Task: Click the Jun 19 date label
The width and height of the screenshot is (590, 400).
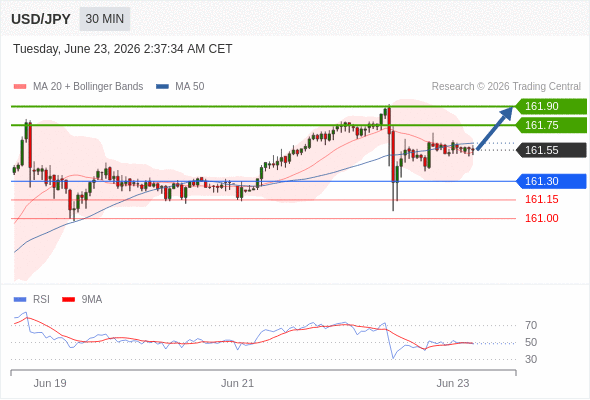Action: point(50,383)
